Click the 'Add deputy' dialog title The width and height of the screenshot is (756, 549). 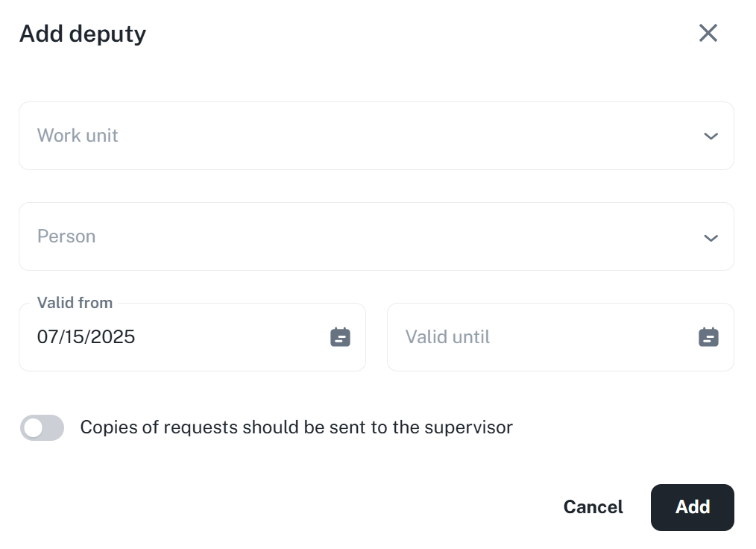pos(83,34)
